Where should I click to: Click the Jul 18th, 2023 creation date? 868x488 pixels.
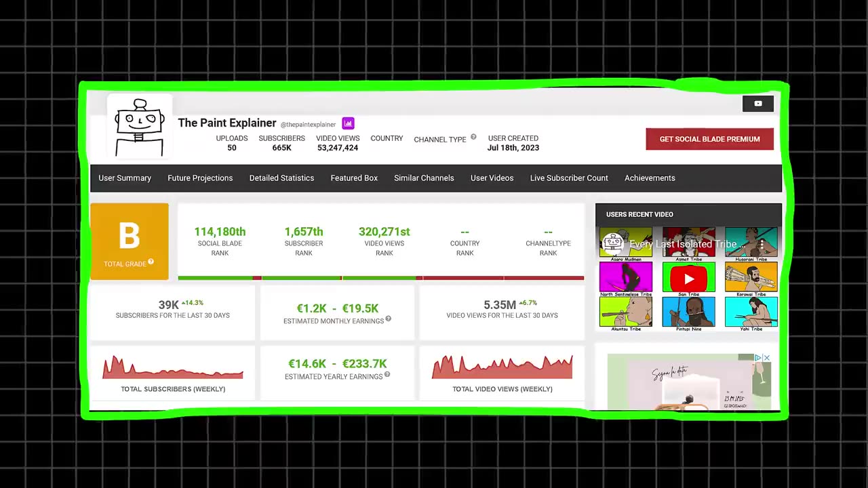pyautogui.click(x=513, y=148)
